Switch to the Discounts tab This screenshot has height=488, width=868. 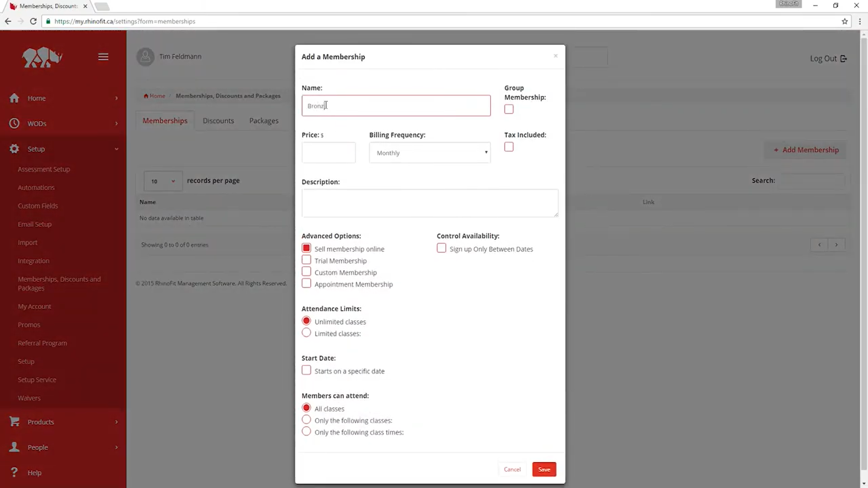click(218, 121)
